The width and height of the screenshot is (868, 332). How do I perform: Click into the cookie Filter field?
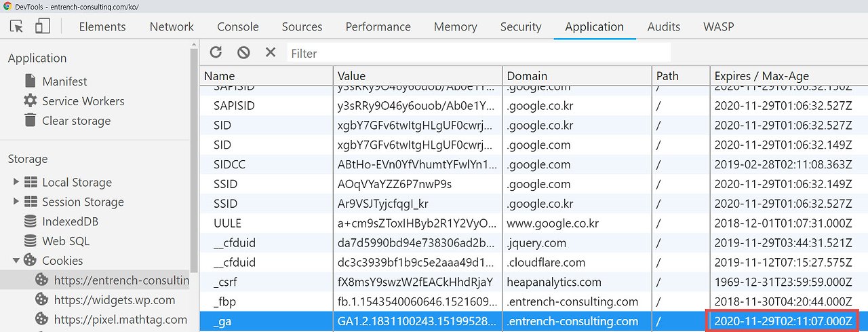pyautogui.click(x=479, y=53)
